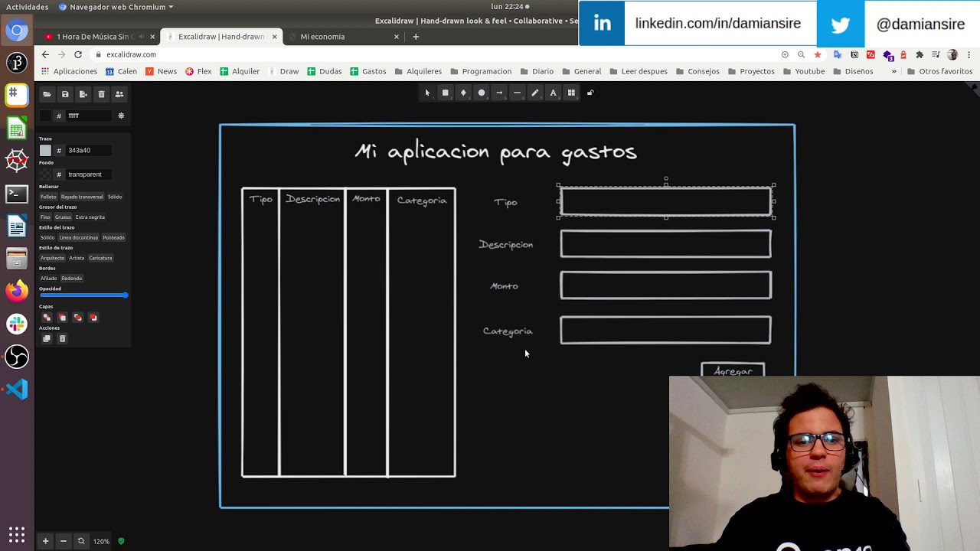Click send backward layer icon

coord(62,318)
